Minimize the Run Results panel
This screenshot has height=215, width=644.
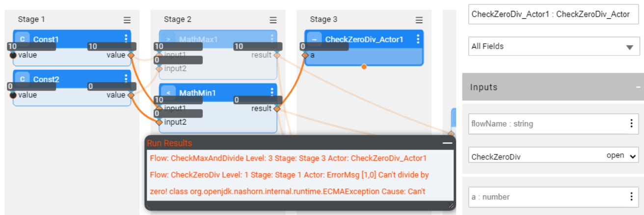447,143
